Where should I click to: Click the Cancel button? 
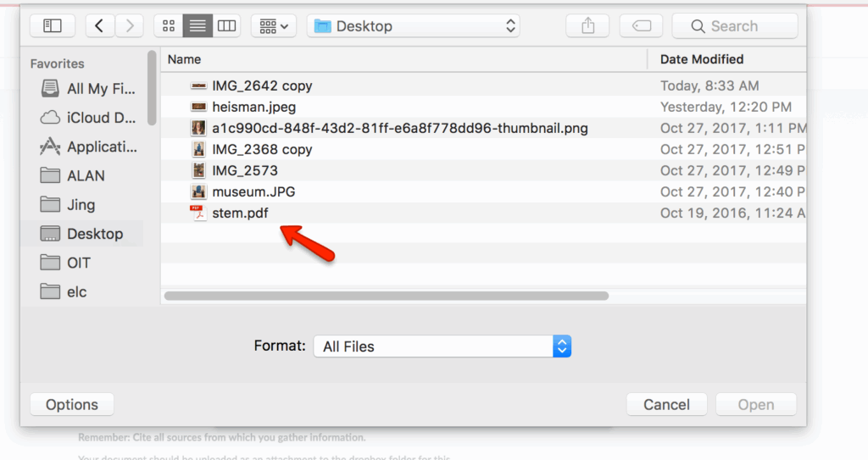click(666, 405)
